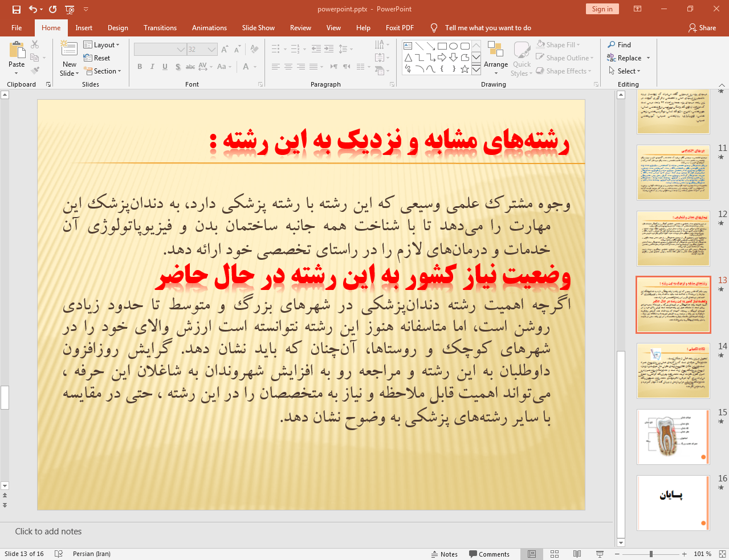Image resolution: width=729 pixels, height=560 pixels.
Task: Toggle Center alignment button
Action: 288,67
